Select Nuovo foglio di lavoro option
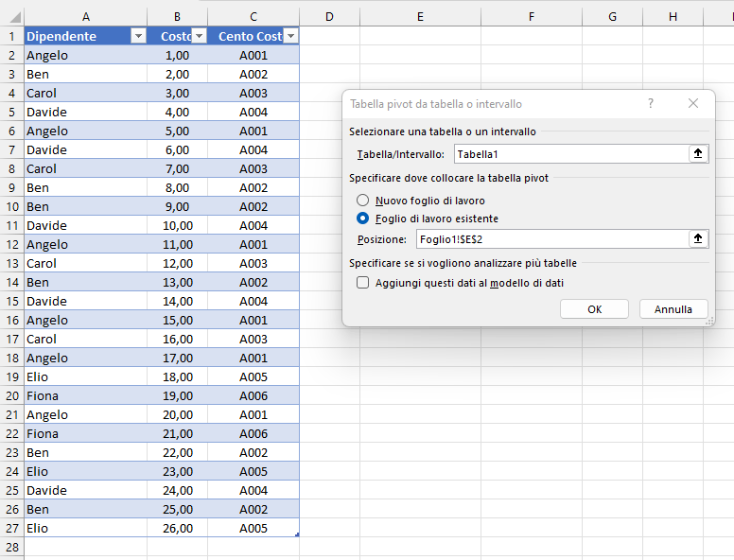The height and width of the screenshot is (560, 734). (363, 201)
